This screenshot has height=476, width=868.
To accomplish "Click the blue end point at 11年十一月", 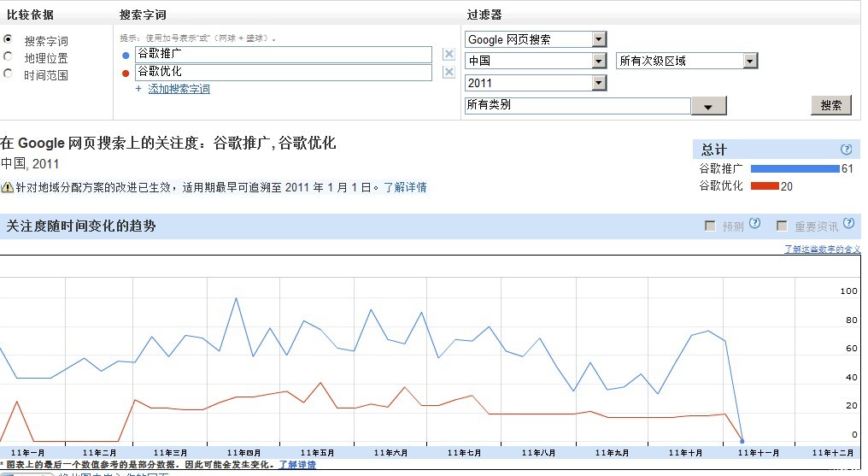I will pos(742,441).
